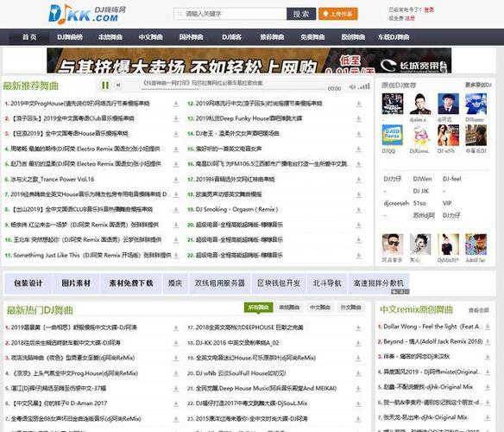Download hot track 4, Prog.House ReMix

[176, 373]
